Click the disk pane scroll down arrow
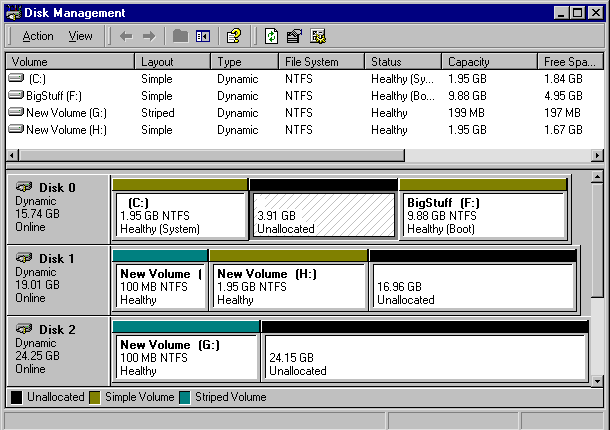Image resolution: width=610 pixels, height=430 pixels. point(597,381)
